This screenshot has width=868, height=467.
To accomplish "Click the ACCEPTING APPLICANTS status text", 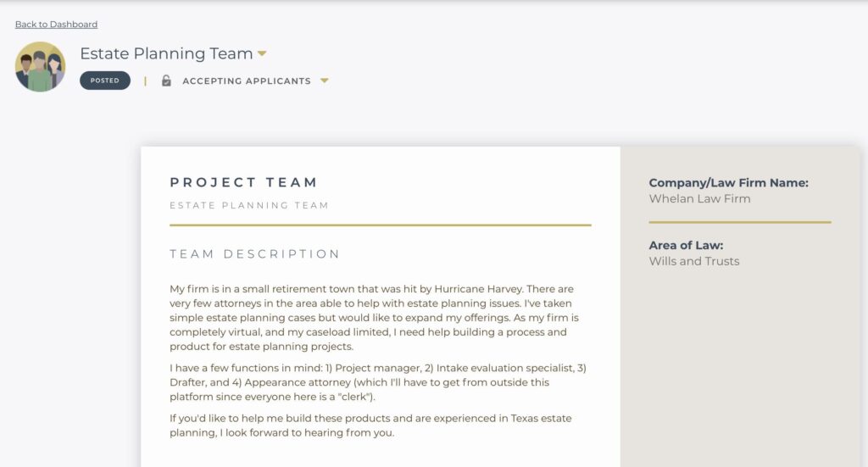I will (x=246, y=81).
